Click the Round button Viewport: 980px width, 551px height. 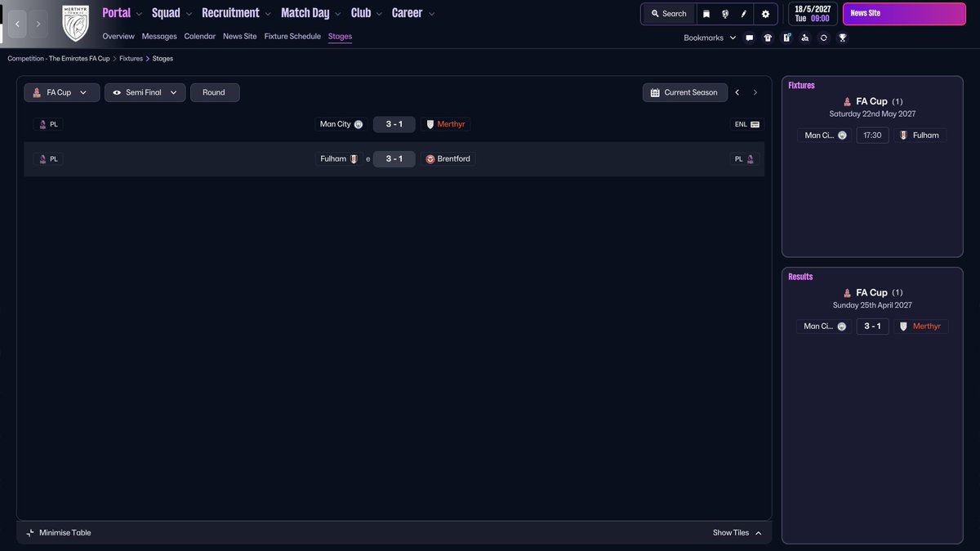click(x=215, y=92)
